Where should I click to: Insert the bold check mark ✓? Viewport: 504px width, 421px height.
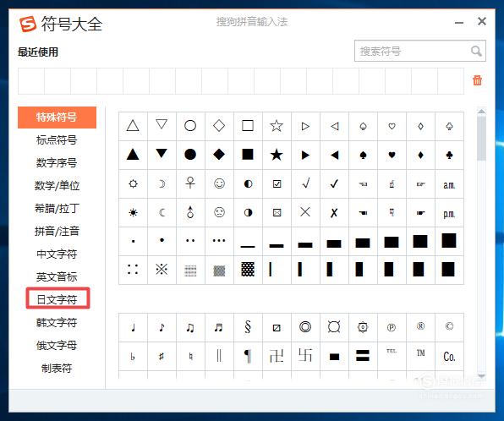coord(334,183)
